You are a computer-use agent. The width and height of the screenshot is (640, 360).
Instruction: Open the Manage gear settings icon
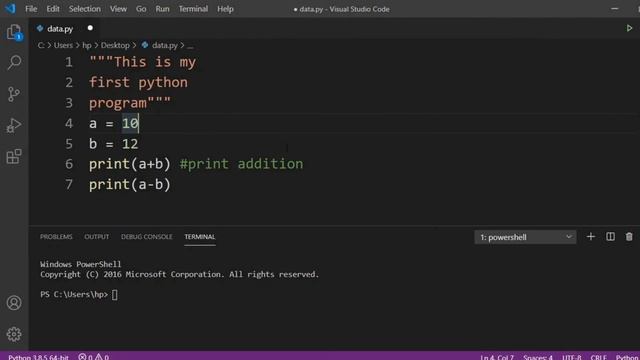point(14,334)
